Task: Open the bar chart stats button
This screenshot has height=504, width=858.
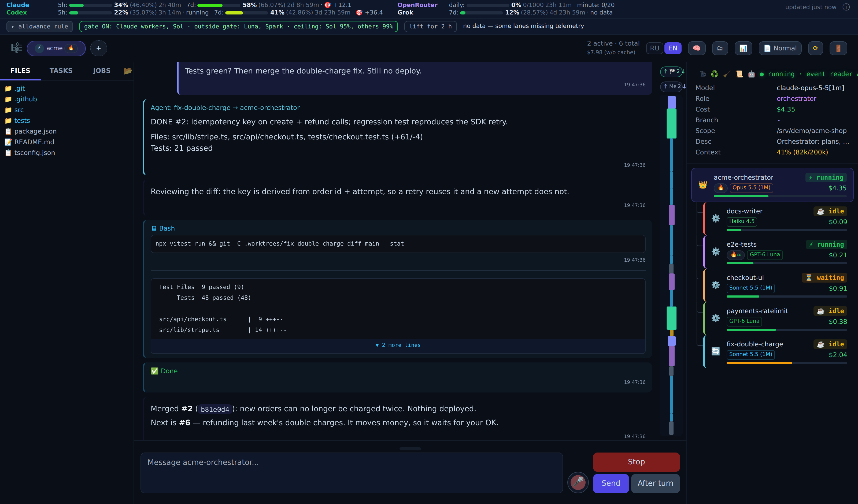Action: click(x=743, y=48)
